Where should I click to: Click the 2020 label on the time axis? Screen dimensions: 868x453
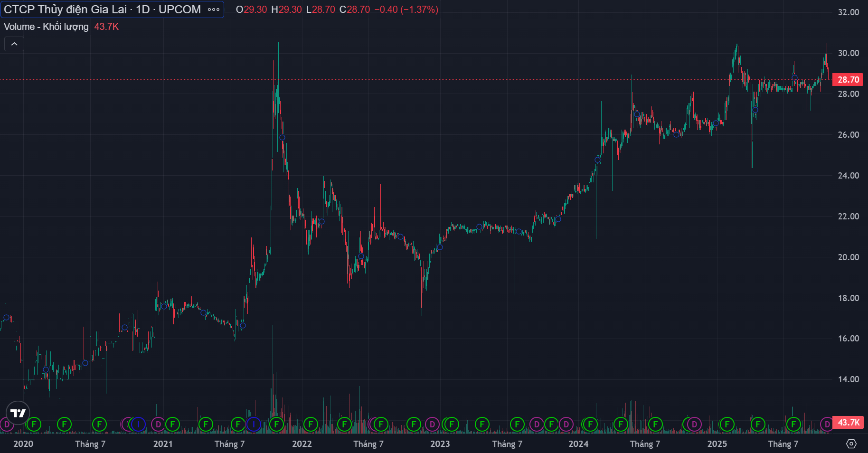pos(23,444)
